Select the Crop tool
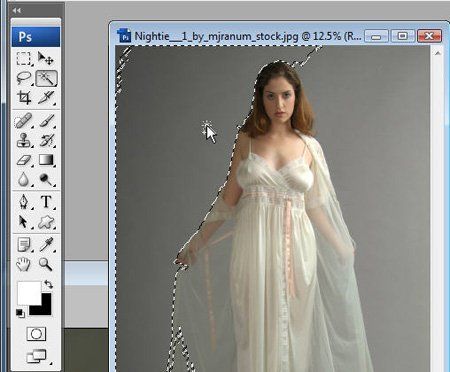450x372 pixels. (x=24, y=98)
